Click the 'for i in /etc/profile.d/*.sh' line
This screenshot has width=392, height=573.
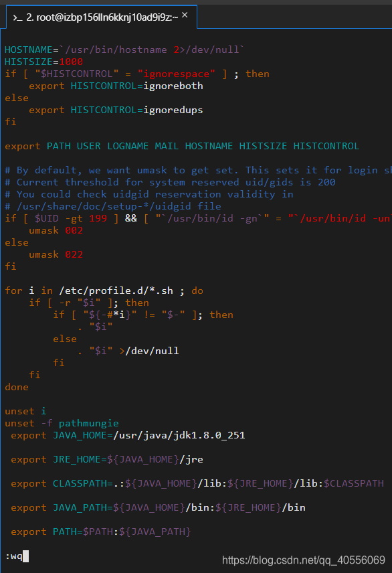tap(104, 291)
